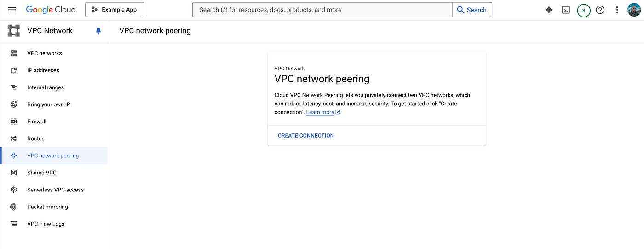The image size is (644, 249).
Task: Click the Shared VPC sidebar icon
Action: pyautogui.click(x=14, y=173)
